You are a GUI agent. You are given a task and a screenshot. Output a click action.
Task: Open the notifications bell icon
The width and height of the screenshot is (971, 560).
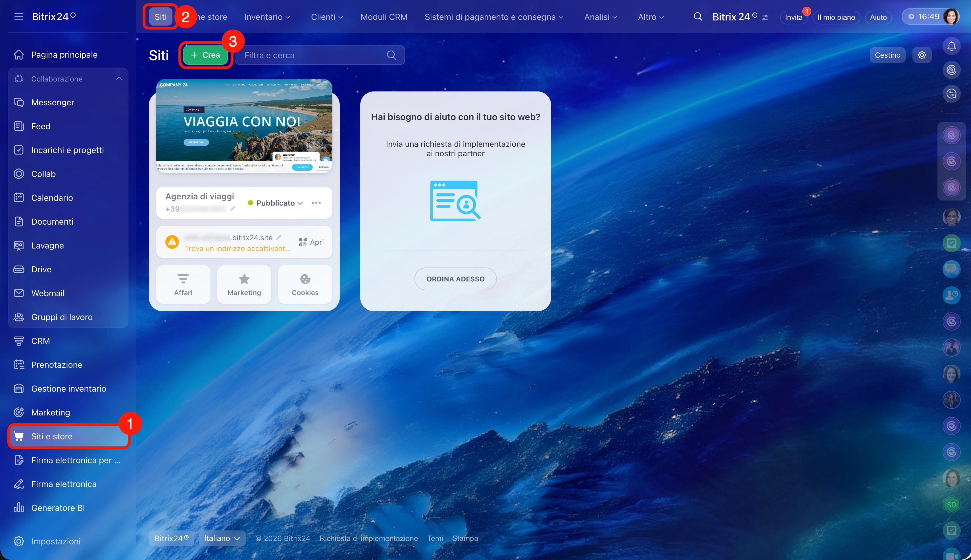(951, 46)
